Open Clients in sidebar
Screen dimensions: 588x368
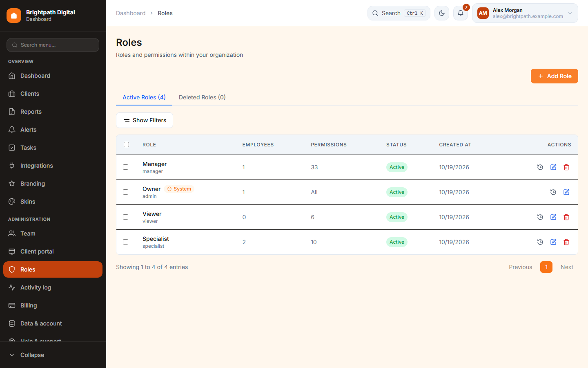point(53,94)
